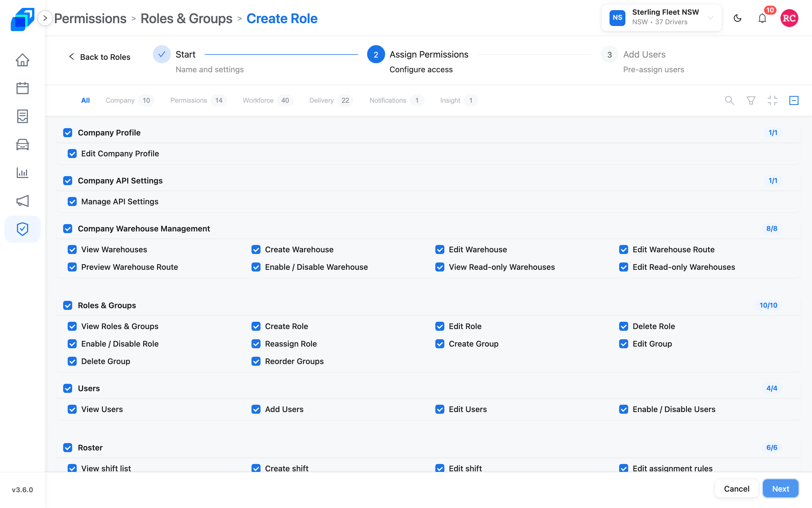Viewport: 812px width, 508px height.
Task: Collapse Roles & Groups via 10/10 badge
Action: click(x=768, y=305)
